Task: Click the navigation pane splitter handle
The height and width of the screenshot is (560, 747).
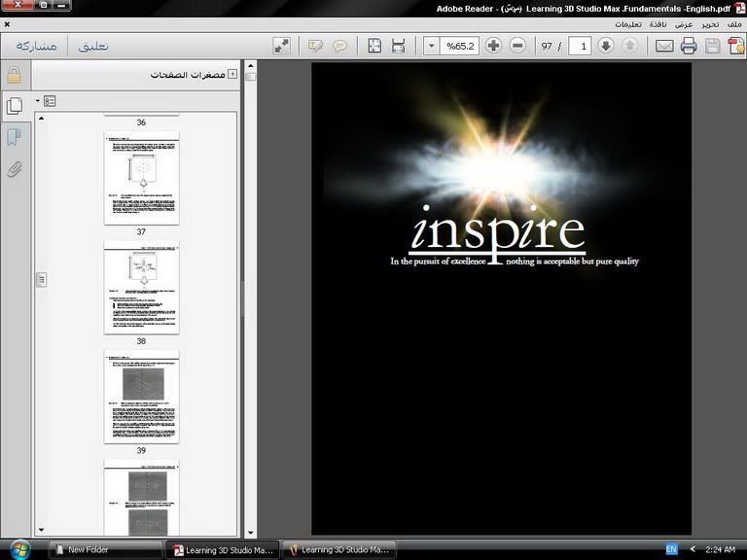Action: point(242,298)
